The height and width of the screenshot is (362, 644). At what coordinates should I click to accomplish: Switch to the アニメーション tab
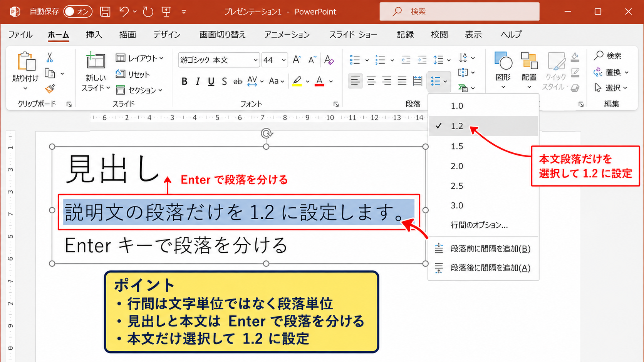pos(287,35)
